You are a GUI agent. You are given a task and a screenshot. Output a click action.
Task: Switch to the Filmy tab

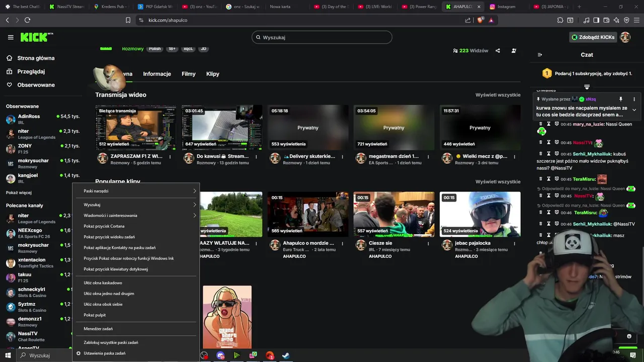click(189, 74)
